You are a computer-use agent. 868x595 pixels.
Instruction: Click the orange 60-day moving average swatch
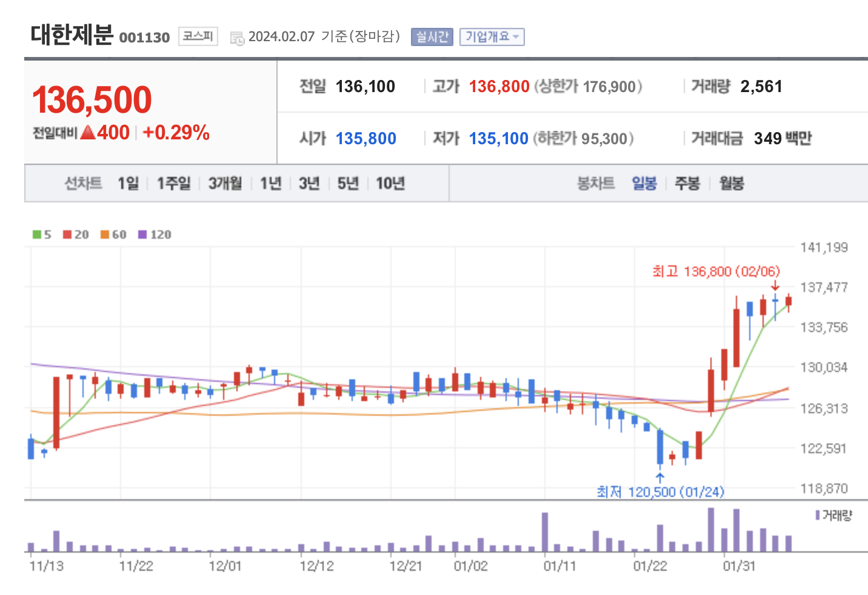pos(105,234)
